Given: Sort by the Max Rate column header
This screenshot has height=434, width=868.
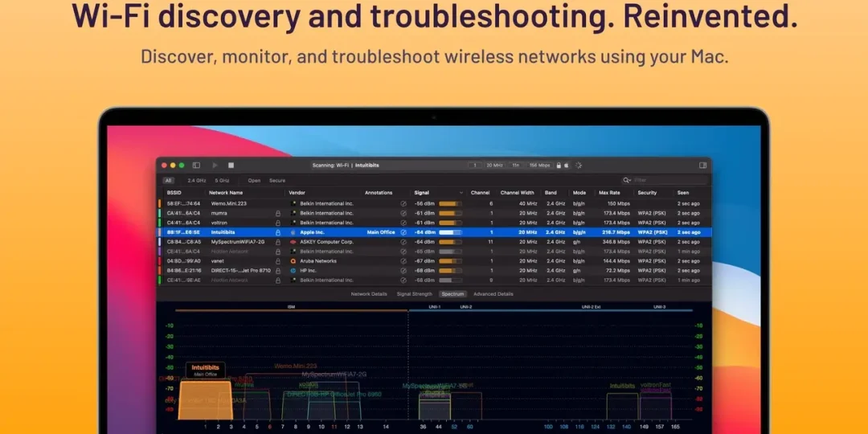Looking at the screenshot, I should click(611, 193).
